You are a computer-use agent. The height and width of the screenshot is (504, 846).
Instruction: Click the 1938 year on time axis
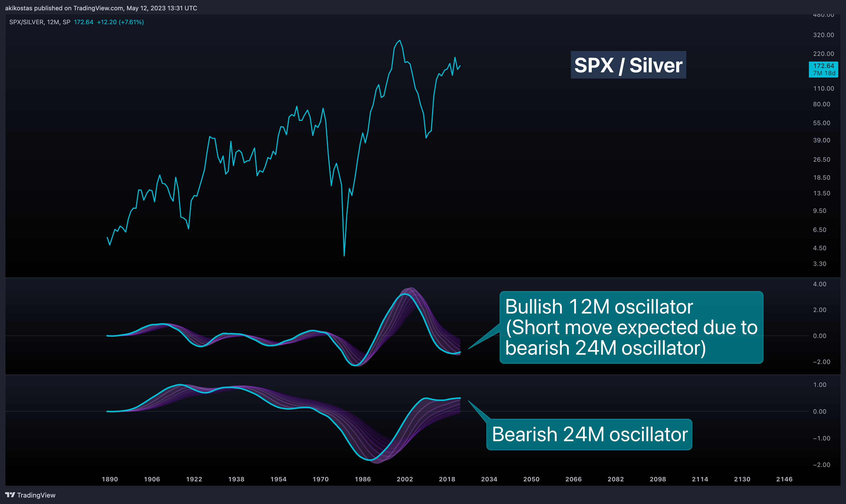pyautogui.click(x=236, y=479)
